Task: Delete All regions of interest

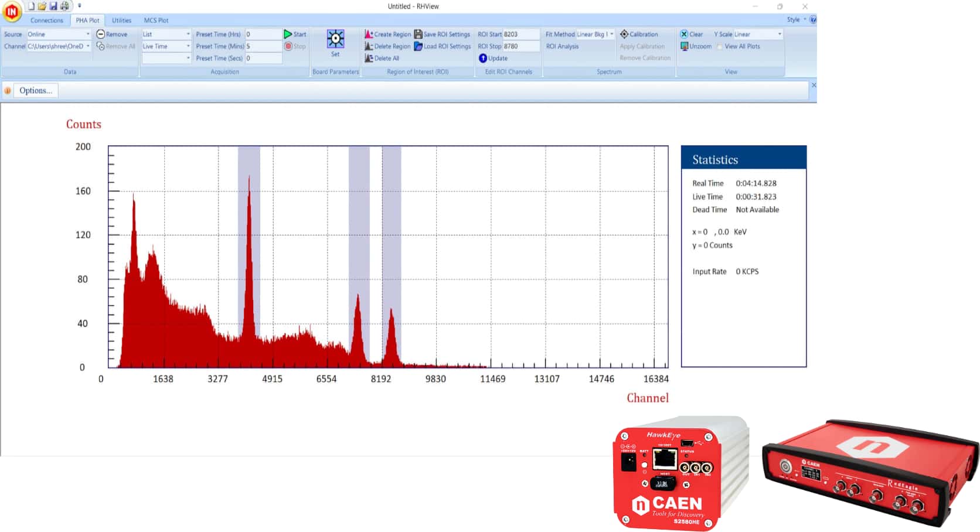Action: (x=382, y=58)
